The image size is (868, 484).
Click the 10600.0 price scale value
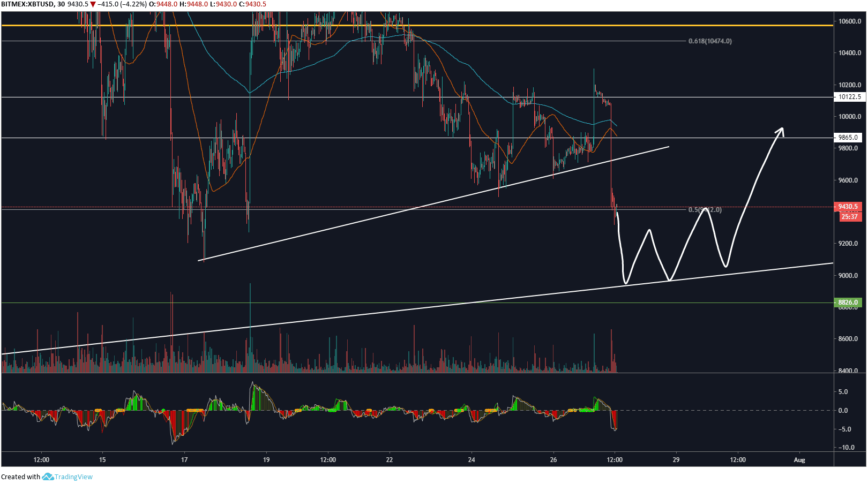coord(850,21)
